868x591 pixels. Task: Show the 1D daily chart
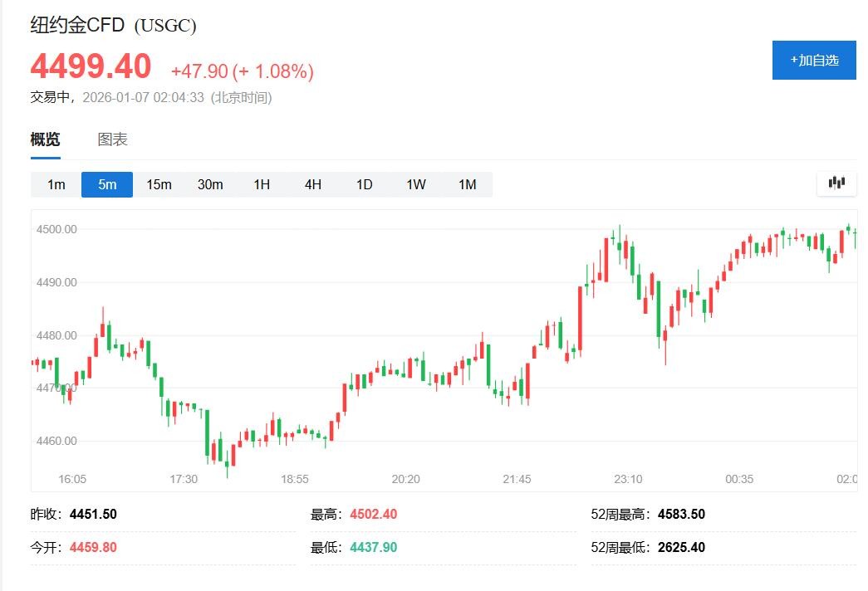(365, 184)
